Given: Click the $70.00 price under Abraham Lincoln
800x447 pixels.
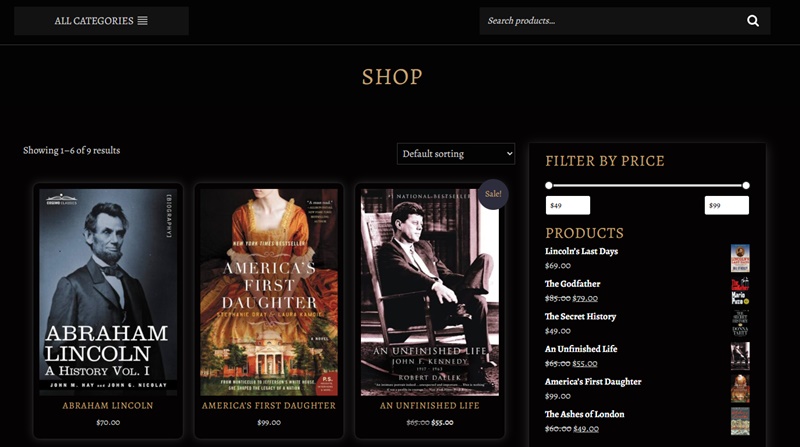Looking at the screenshot, I should point(108,423).
